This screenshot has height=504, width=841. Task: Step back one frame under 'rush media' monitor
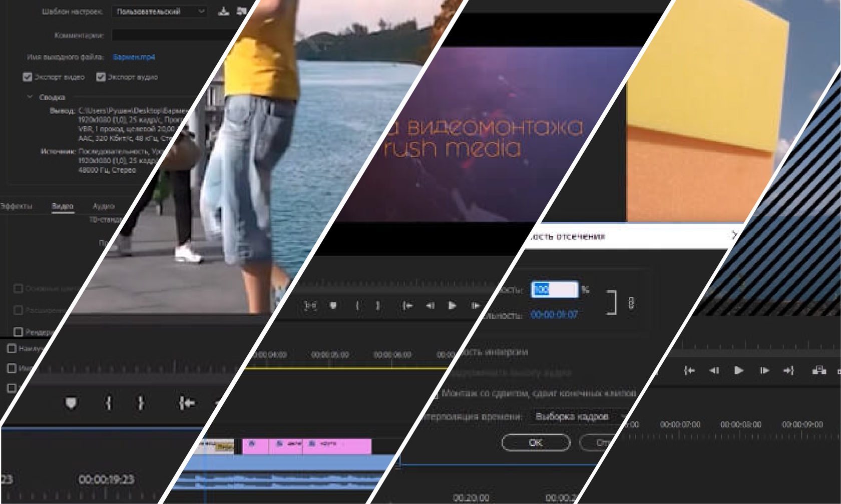point(430,305)
